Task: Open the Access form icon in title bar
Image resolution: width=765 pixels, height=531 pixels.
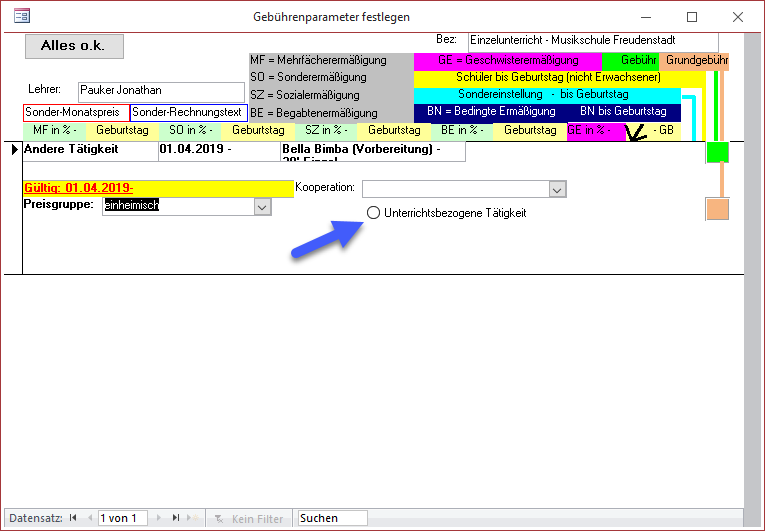Action: [20, 17]
